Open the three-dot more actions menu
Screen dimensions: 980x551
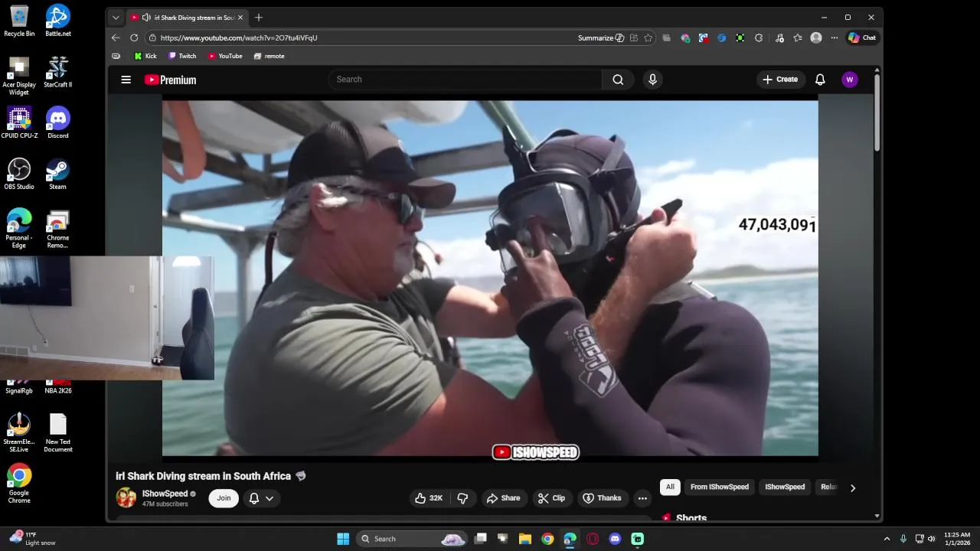(642, 498)
